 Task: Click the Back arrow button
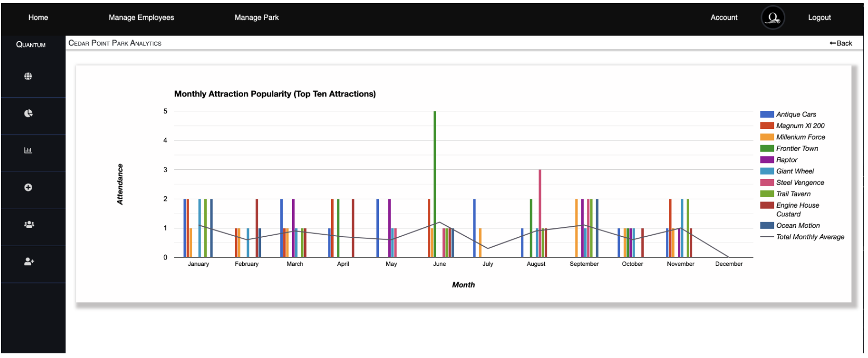[x=840, y=43]
